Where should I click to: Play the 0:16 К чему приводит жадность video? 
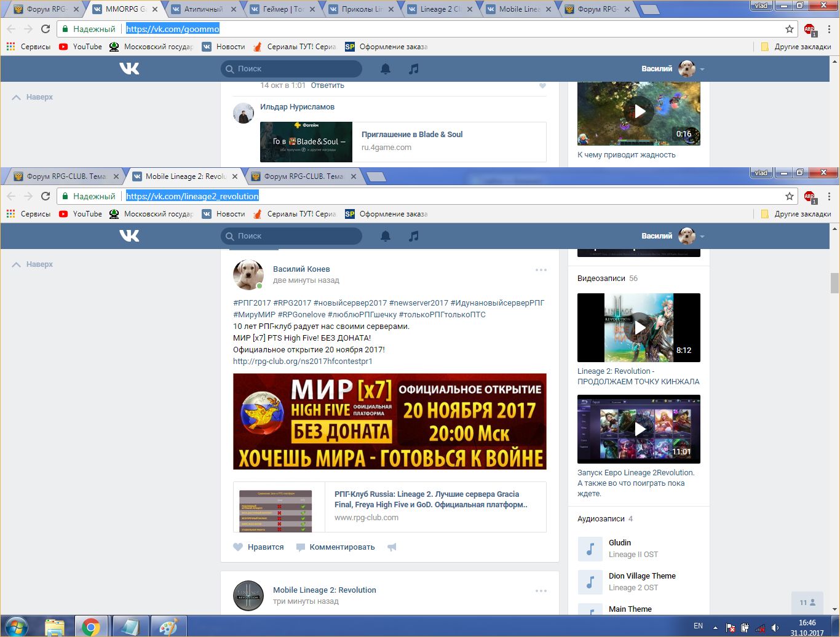click(x=639, y=113)
